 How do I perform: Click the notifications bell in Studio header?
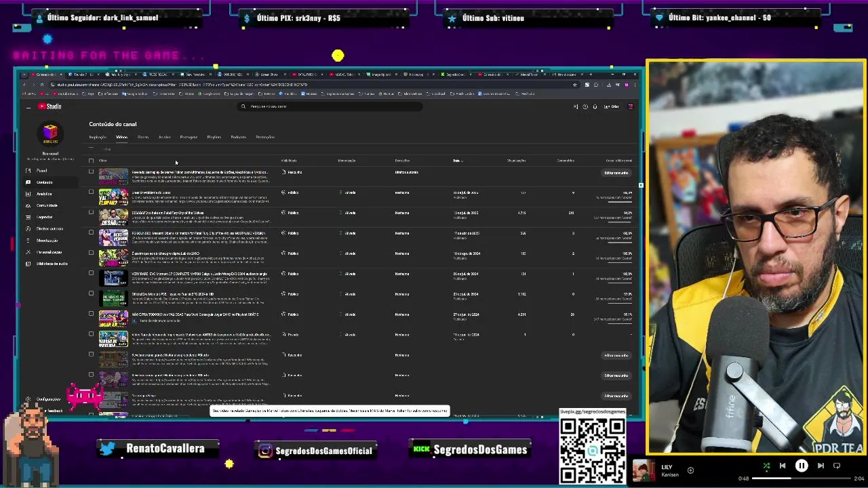point(595,106)
